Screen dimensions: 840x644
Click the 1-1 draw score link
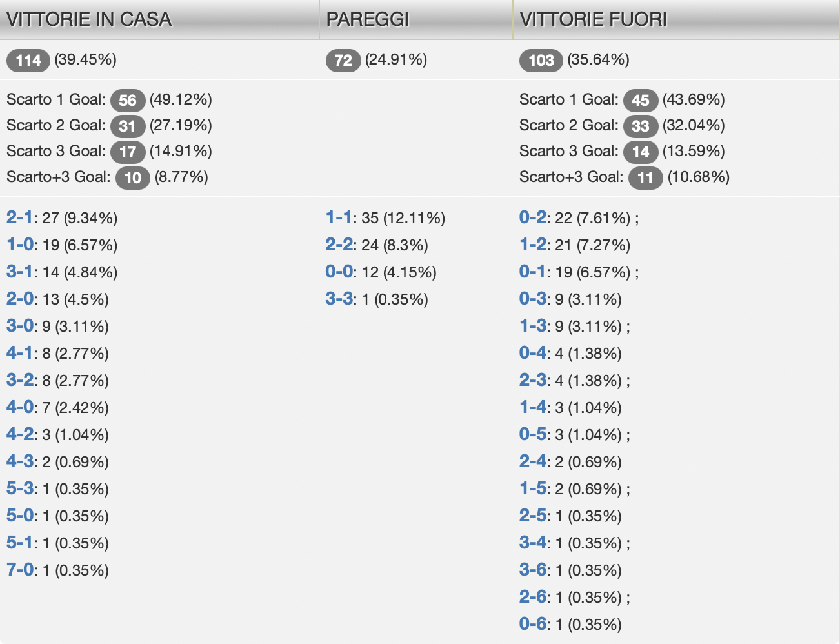point(339,217)
